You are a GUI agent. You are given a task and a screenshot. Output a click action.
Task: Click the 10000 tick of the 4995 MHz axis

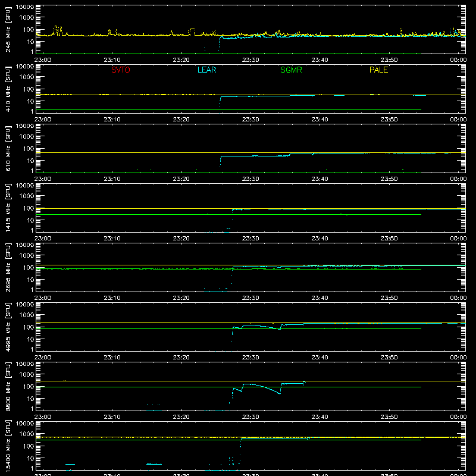pyautogui.click(x=25, y=305)
